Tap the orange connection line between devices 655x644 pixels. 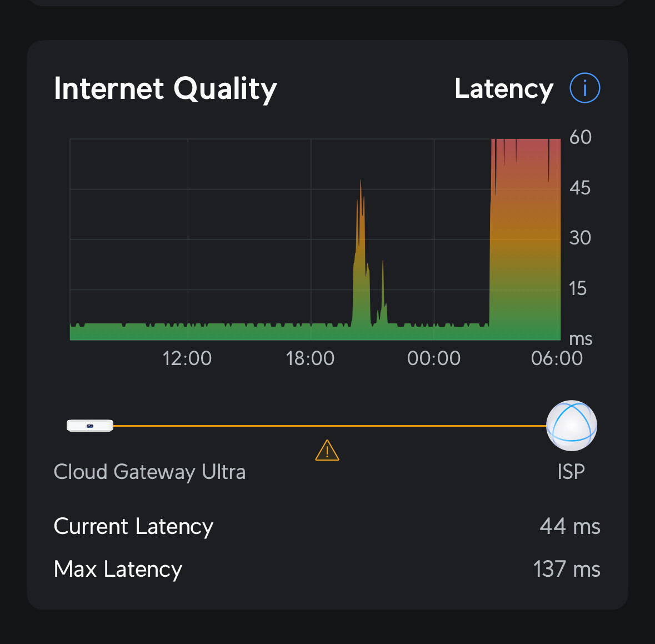pos(329,426)
